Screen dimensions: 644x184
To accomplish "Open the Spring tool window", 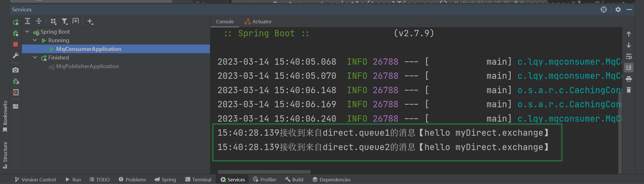I will tap(165, 179).
